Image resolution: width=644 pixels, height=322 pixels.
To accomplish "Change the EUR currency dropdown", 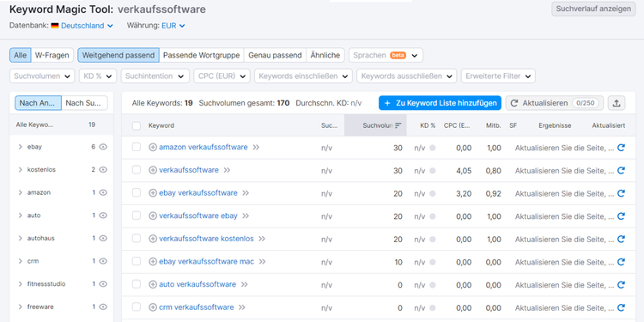I will tap(173, 26).
